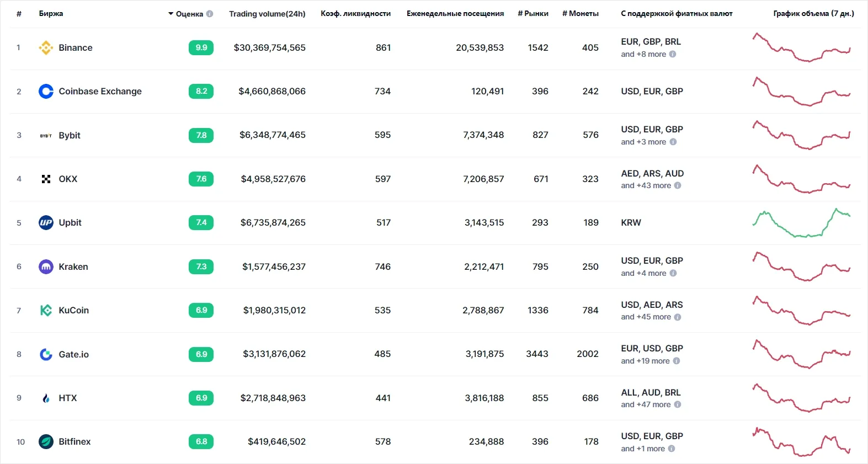Viewport: 868px width, 464px height.
Task: Click Bybit's 7.8 score badge
Action: (x=201, y=135)
